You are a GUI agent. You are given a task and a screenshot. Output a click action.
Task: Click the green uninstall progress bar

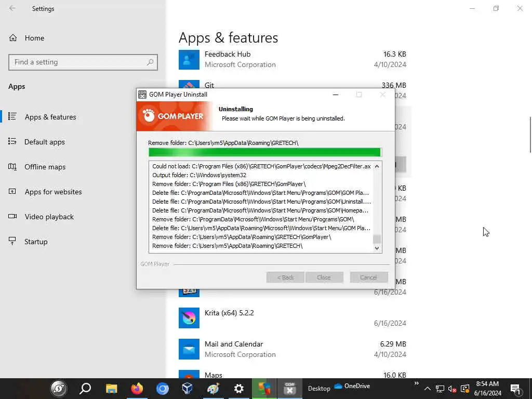click(265, 152)
